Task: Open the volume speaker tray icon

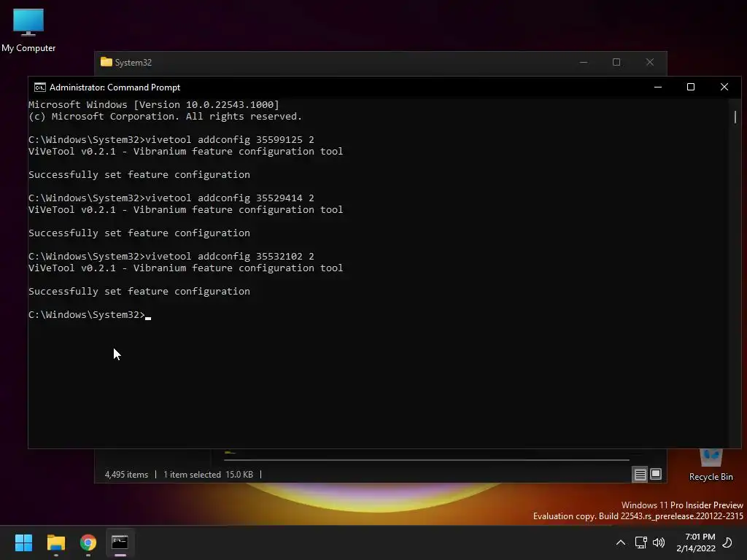Action: pyautogui.click(x=659, y=542)
